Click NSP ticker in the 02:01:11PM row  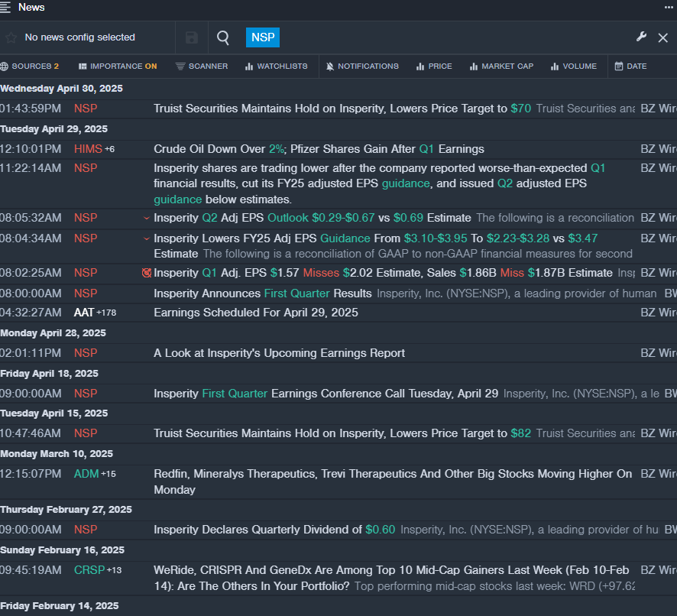click(x=86, y=353)
